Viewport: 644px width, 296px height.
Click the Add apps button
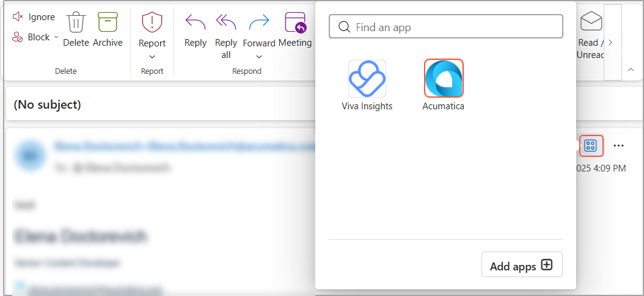tap(522, 265)
